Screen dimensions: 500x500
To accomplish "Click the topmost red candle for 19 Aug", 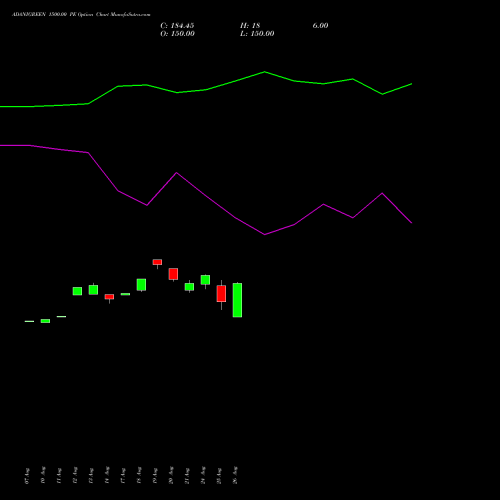I will [x=157, y=262].
